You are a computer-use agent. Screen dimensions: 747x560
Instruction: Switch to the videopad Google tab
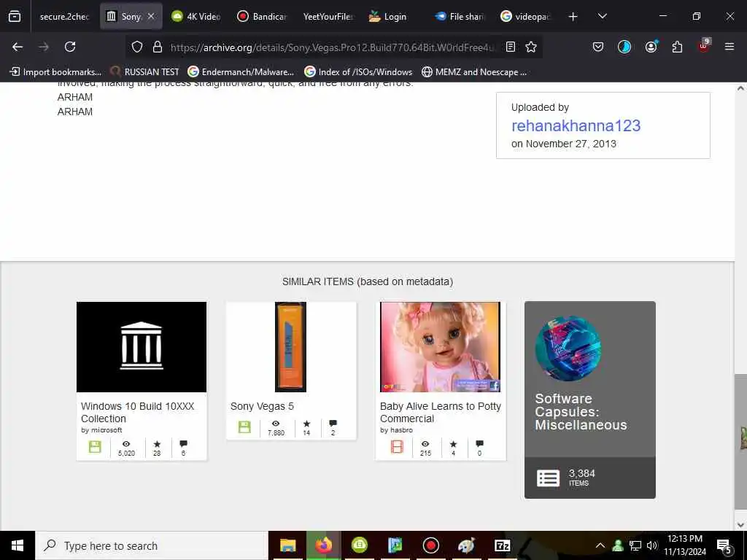tap(525, 17)
